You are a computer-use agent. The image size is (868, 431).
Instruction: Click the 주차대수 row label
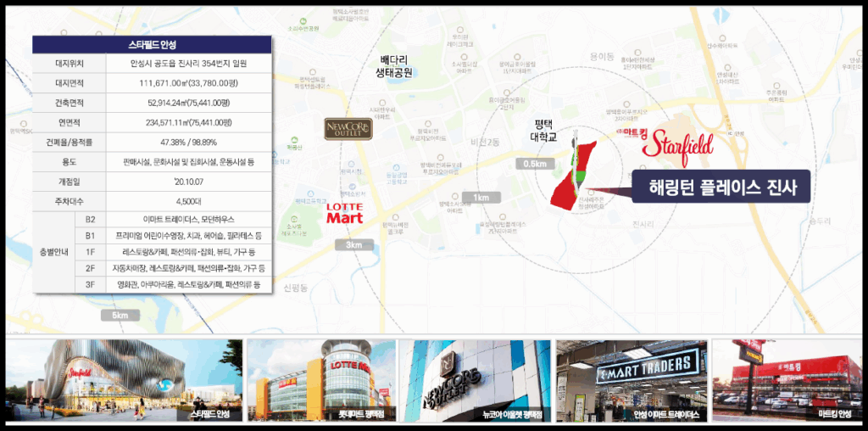point(70,201)
